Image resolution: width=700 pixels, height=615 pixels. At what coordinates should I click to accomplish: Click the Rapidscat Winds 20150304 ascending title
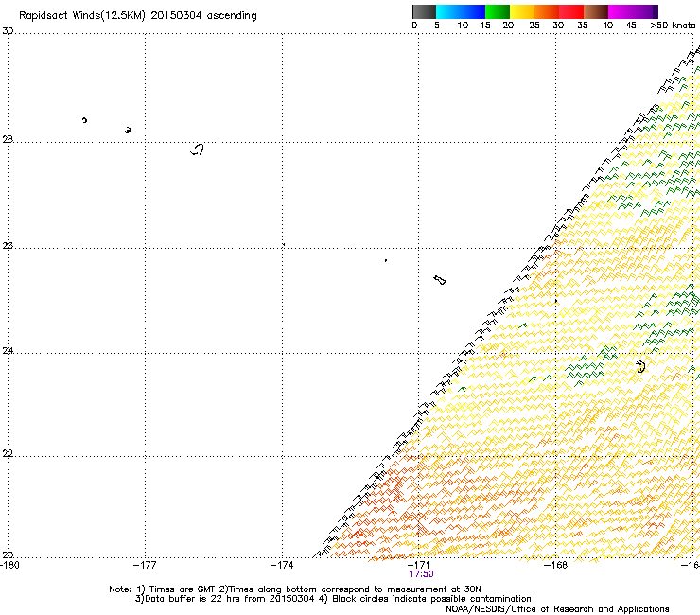click(x=138, y=16)
